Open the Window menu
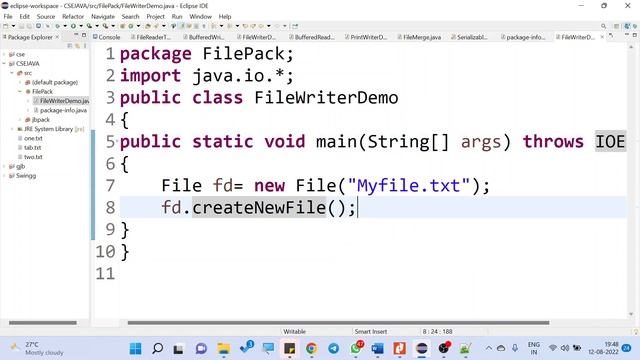 pos(200,16)
